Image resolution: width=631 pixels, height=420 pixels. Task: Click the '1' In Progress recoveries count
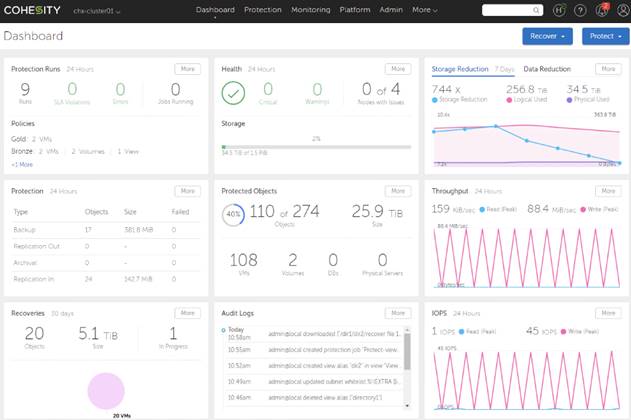click(x=173, y=334)
